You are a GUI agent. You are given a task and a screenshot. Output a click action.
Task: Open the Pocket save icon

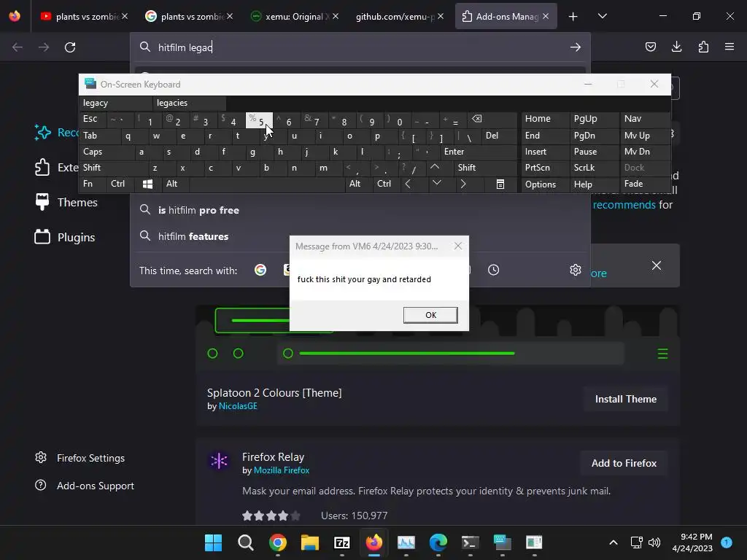[650, 47]
